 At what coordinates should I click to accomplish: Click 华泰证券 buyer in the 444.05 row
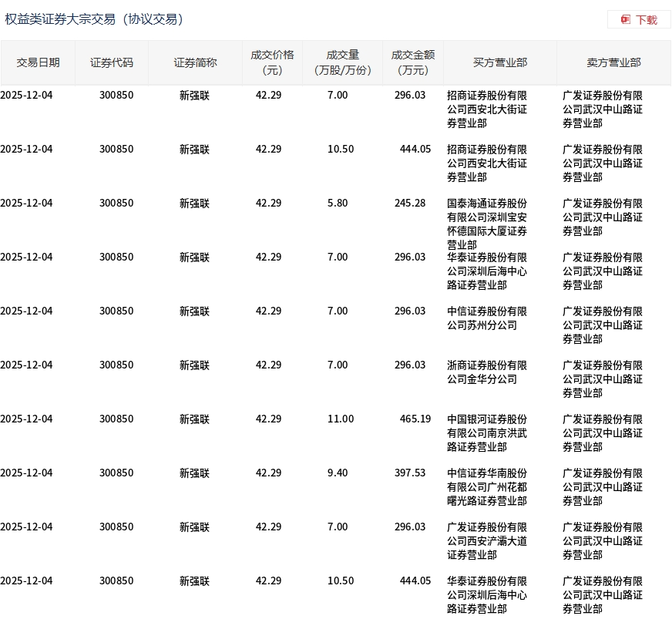point(487,594)
